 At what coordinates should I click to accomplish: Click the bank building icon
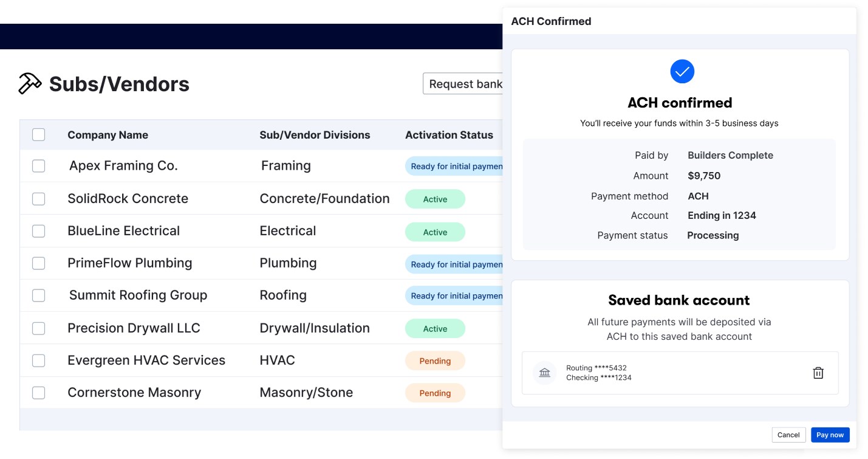click(544, 373)
